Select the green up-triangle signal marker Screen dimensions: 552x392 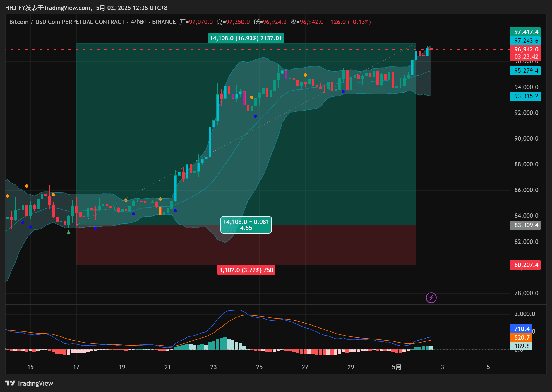(x=68, y=232)
